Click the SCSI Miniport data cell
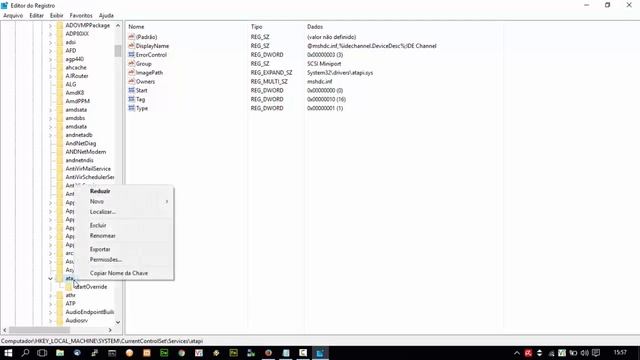 click(x=324, y=64)
